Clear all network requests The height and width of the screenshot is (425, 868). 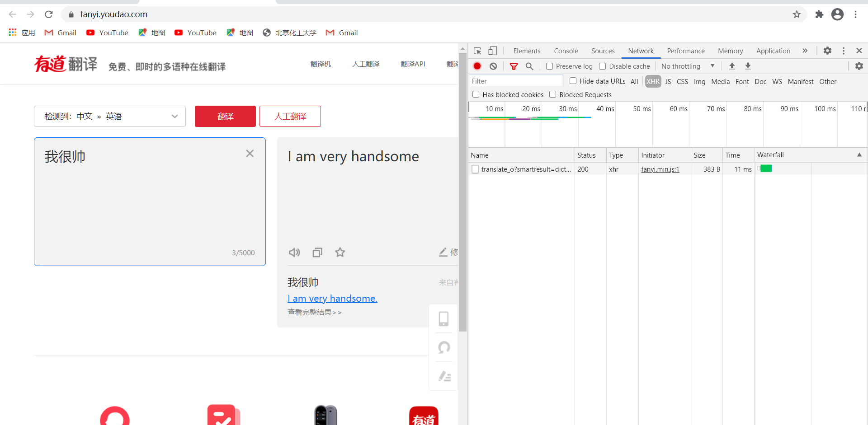click(x=493, y=66)
